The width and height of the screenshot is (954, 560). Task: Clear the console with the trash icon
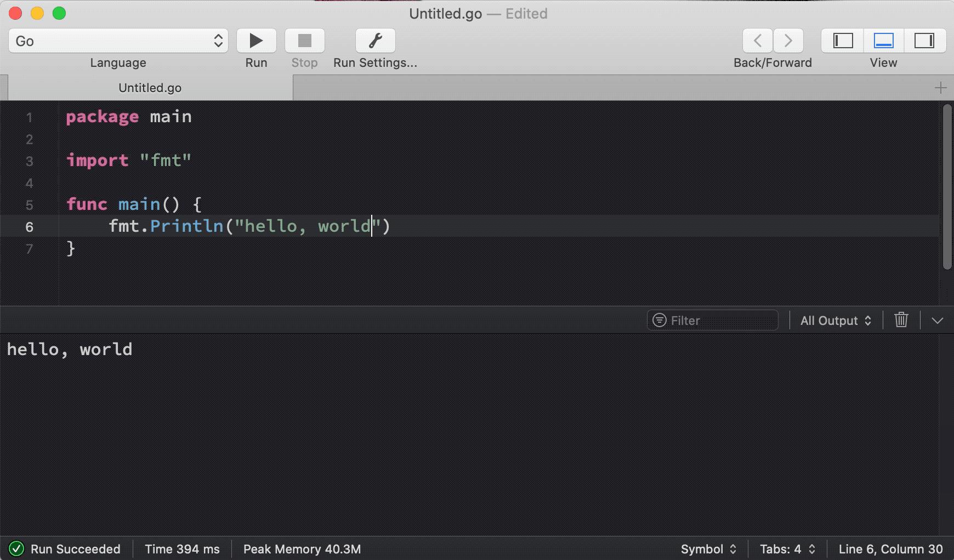[x=902, y=320]
